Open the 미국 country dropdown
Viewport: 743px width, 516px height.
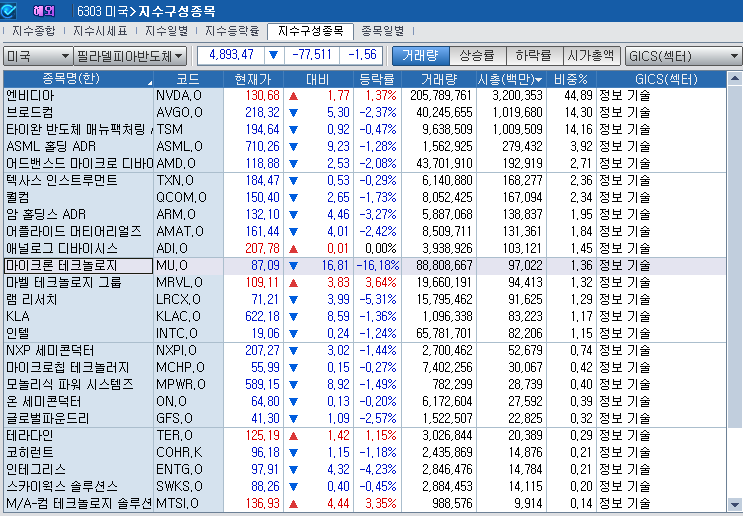click(37, 55)
